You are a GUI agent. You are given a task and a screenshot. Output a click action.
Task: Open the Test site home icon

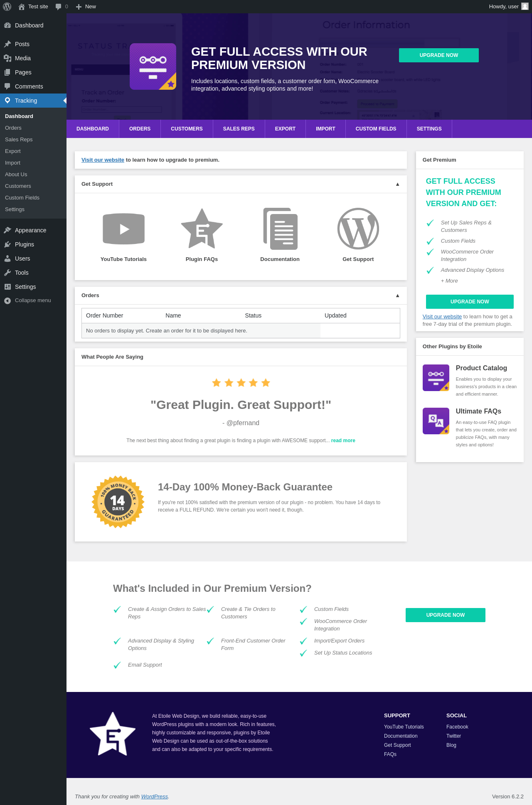tap(22, 7)
